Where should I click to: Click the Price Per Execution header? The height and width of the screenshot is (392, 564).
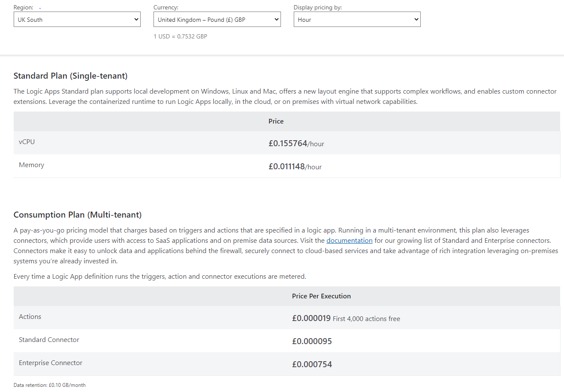pos(321,296)
